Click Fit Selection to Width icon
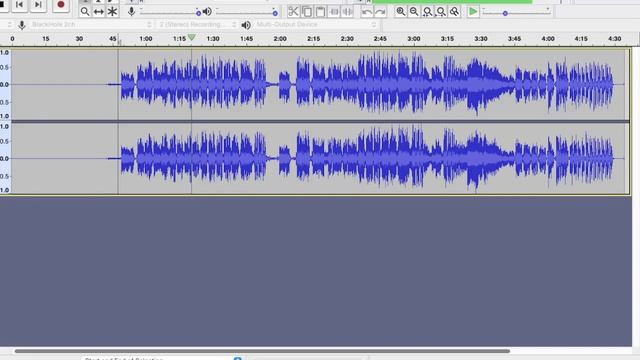The width and height of the screenshot is (640, 360). 428,11
